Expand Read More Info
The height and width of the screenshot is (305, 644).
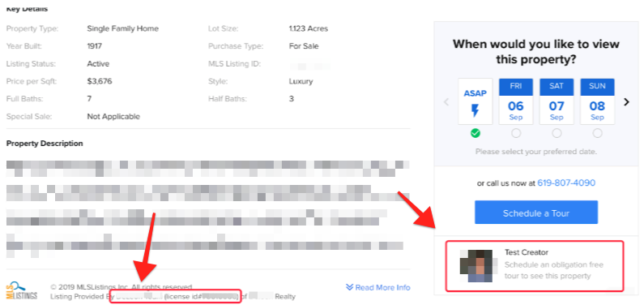378,287
